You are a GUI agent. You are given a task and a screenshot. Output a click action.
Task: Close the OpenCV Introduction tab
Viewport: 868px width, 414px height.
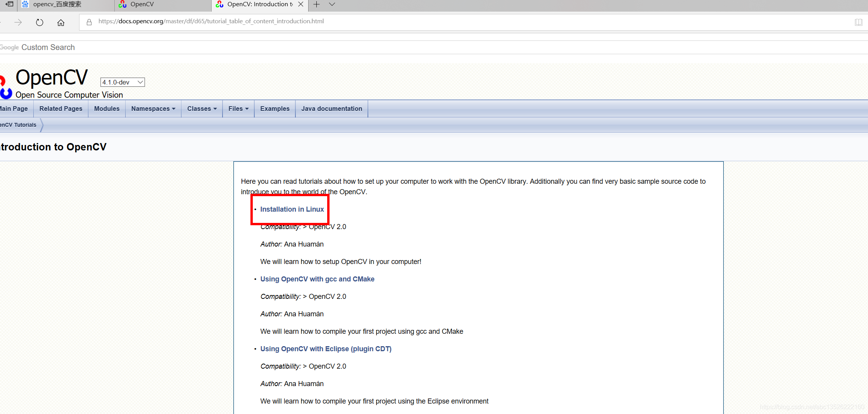tap(300, 4)
